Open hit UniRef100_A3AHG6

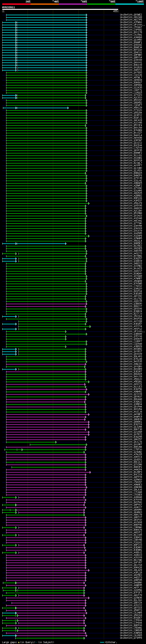click(131, 37)
